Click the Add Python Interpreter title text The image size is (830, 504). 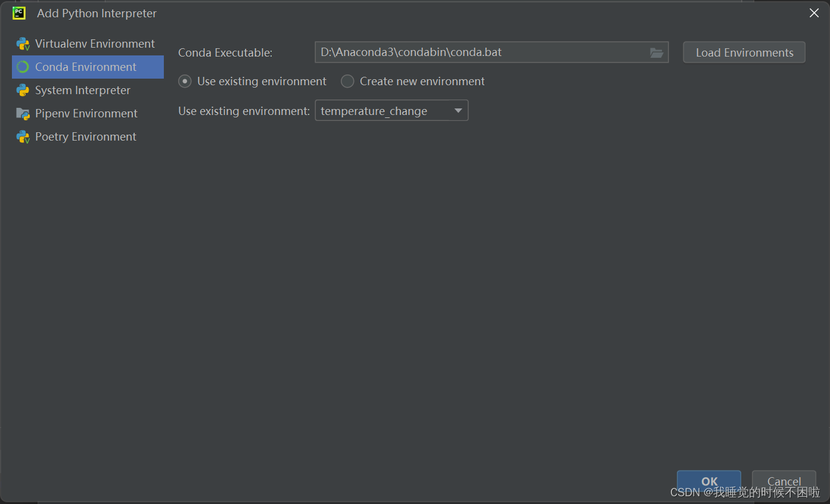97,13
